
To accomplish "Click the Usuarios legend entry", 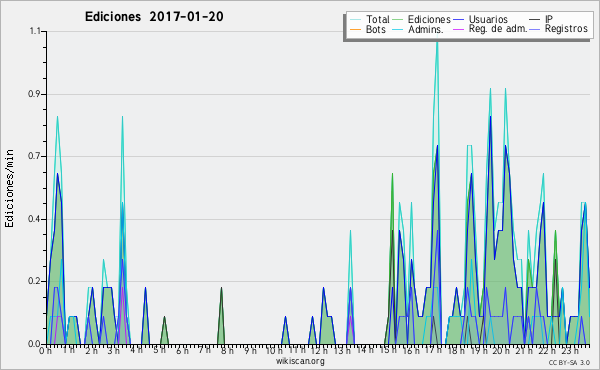I will pos(480,19).
